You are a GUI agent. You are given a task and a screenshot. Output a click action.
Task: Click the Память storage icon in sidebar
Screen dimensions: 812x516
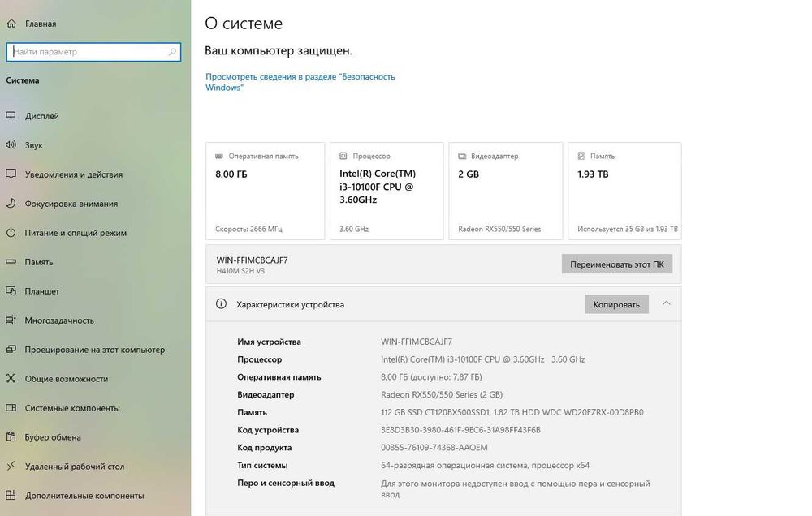point(11,262)
